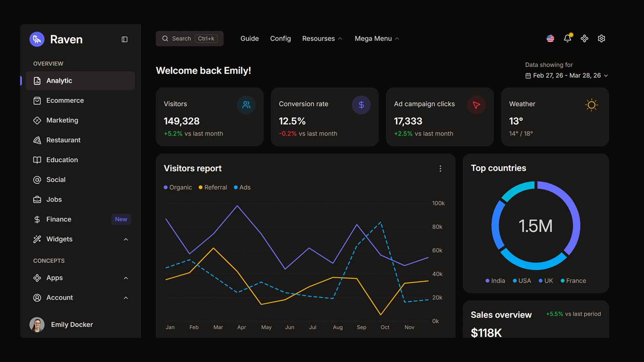This screenshot has height=362, width=644.
Task: Click the Widgets magic wand icon
Action: (37, 239)
